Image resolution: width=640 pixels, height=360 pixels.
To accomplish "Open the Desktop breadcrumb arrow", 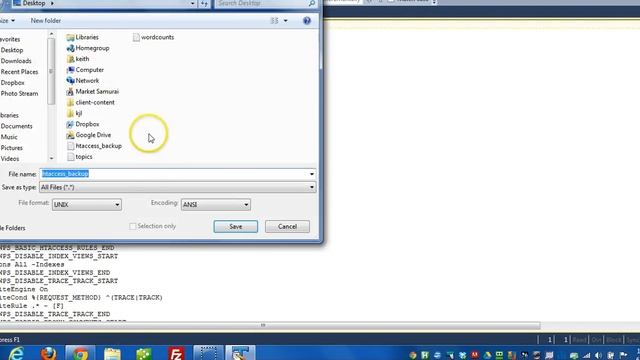I will coord(52,3).
